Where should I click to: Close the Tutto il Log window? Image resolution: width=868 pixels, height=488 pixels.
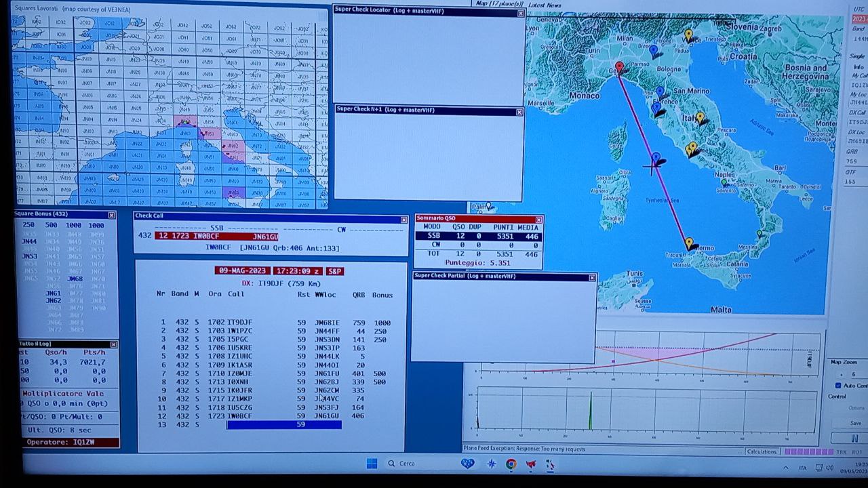click(x=113, y=344)
